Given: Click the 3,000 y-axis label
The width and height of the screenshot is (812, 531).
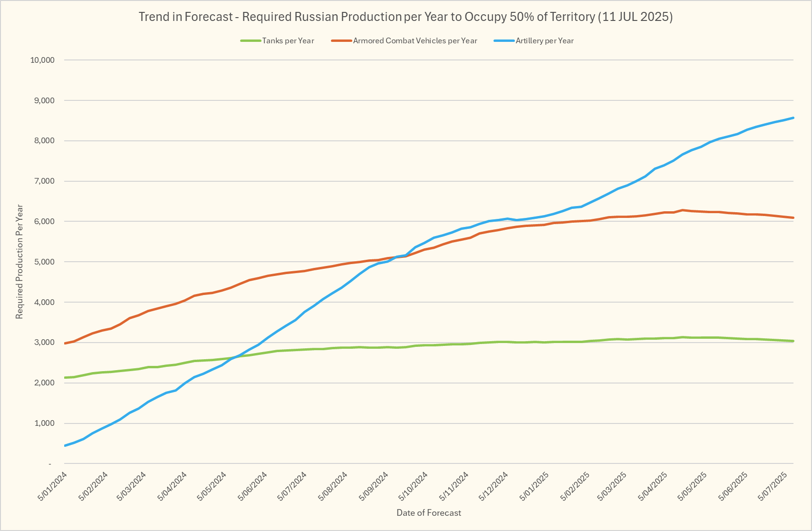Looking at the screenshot, I should tap(44, 343).
